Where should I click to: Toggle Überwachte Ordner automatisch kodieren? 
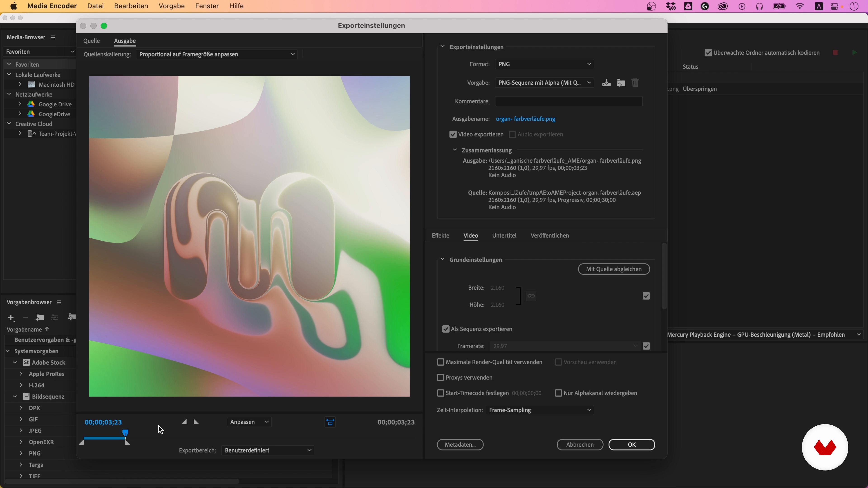(708, 53)
